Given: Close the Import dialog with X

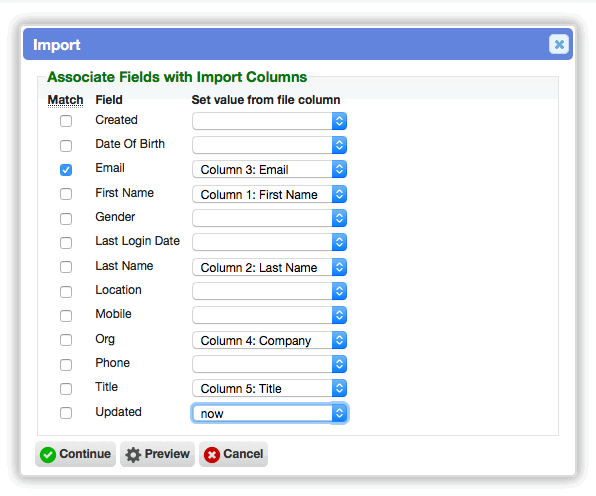Looking at the screenshot, I should pyautogui.click(x=559, y=44).
